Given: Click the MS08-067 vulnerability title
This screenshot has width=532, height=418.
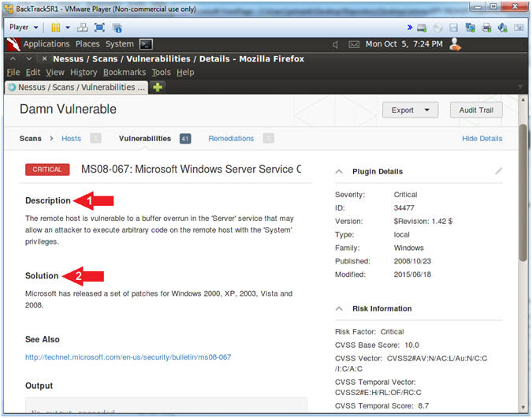Looking at the screenshot, I should tap(192, 169).
